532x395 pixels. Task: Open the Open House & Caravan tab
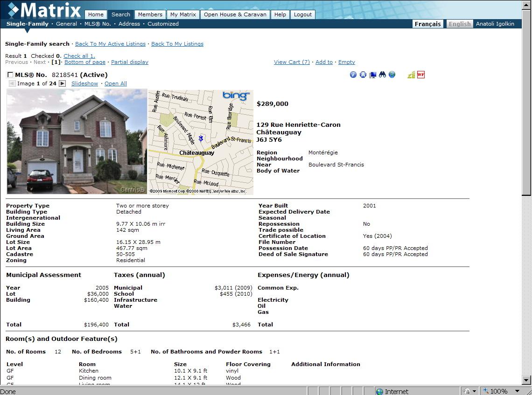(235, 14)
